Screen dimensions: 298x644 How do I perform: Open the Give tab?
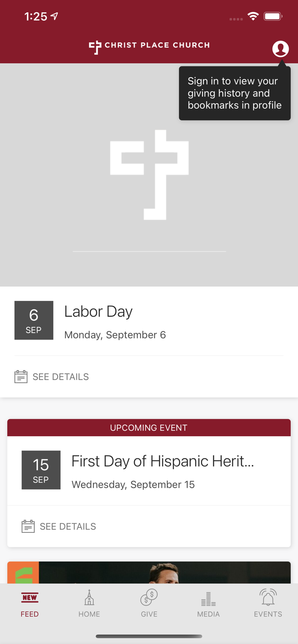[149, 605]
